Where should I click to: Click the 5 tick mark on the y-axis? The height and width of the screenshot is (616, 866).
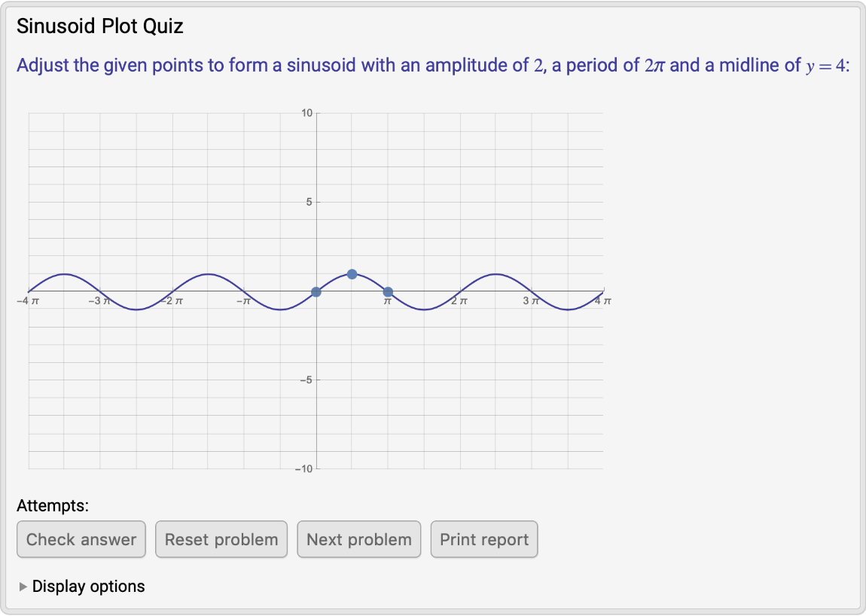pos(308,201)
